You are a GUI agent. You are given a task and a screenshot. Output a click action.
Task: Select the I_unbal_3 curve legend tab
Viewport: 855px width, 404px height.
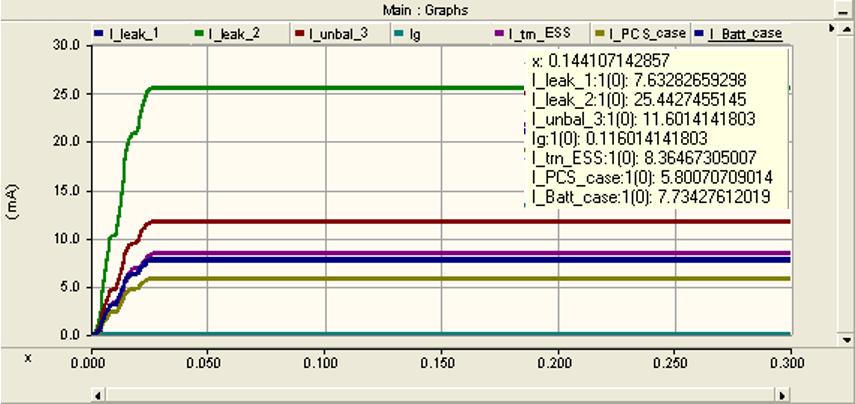click(x=339, y=33)
